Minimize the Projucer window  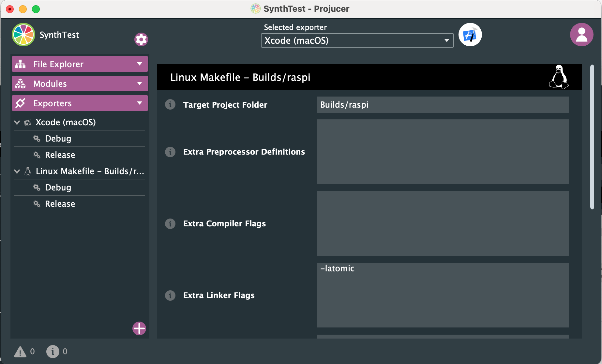pyautogui.click(x=23, y=9)
